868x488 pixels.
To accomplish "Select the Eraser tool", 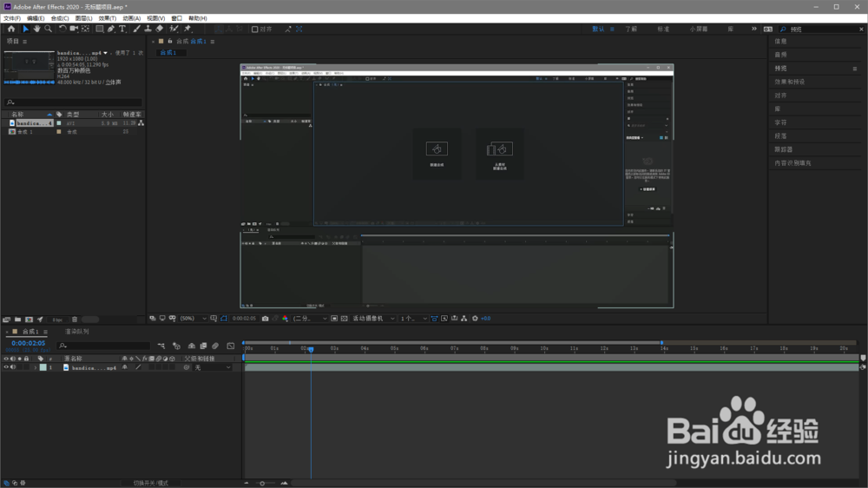I will point(160,29).
